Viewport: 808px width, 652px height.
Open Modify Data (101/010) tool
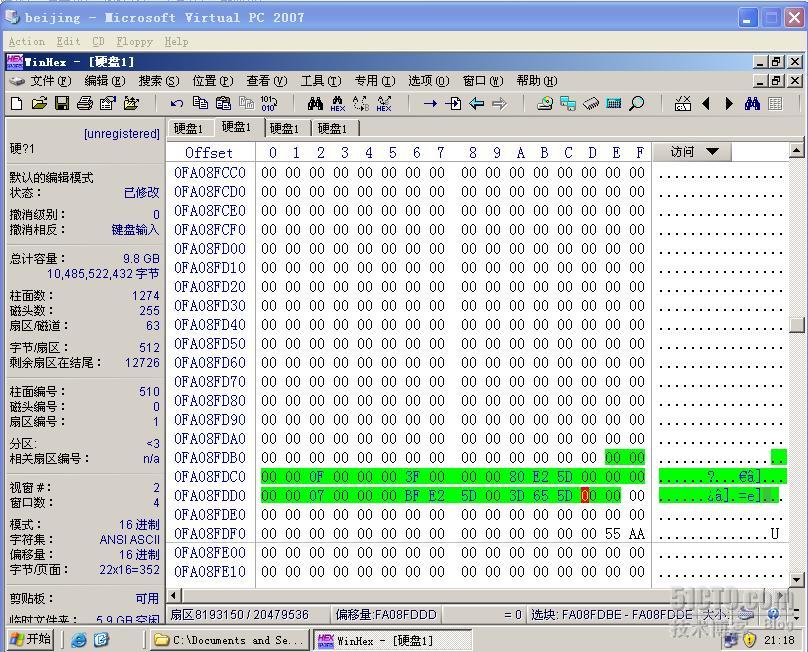269,103
